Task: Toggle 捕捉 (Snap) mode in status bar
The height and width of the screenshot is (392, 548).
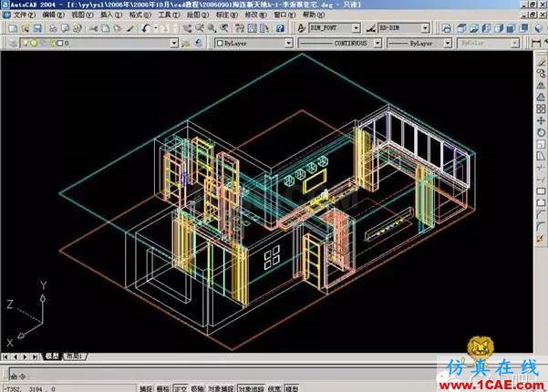Action: coord(146,388)
